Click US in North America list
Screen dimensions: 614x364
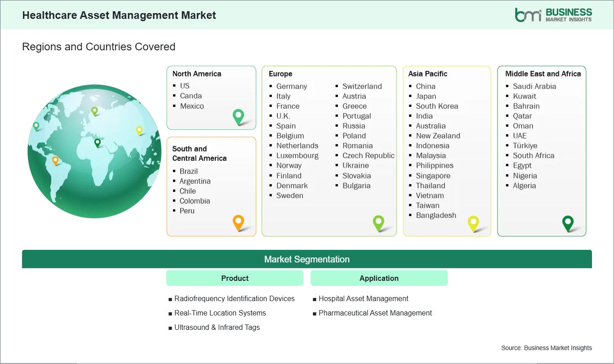click(185, 86)
